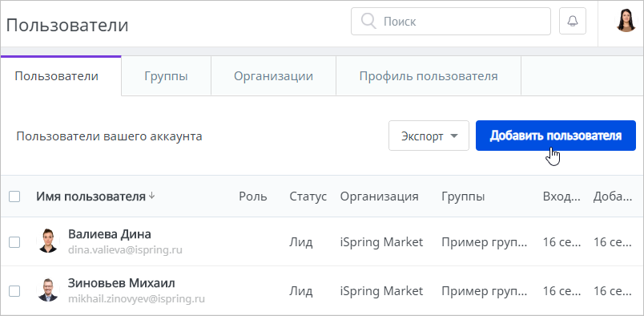Go to the Профиль пользователя tab
This screenshot has width=644, height=316.
click(x=429, y=76)
